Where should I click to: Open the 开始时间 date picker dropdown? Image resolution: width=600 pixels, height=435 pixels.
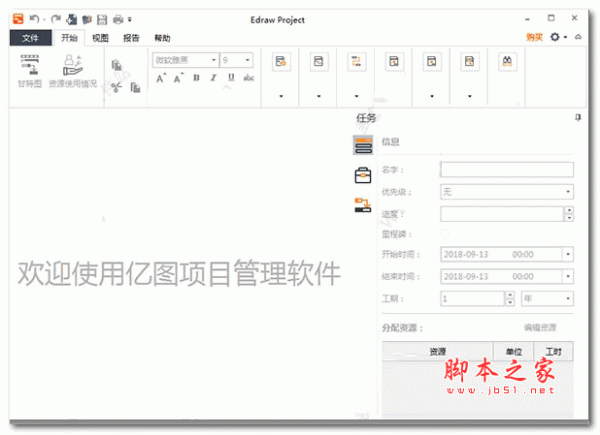568,254
